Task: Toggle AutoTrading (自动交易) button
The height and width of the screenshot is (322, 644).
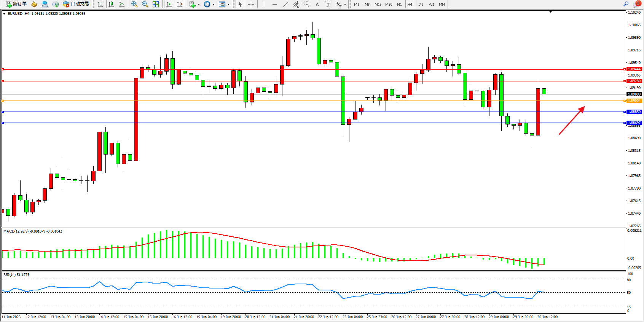Action: pos(76,4)
